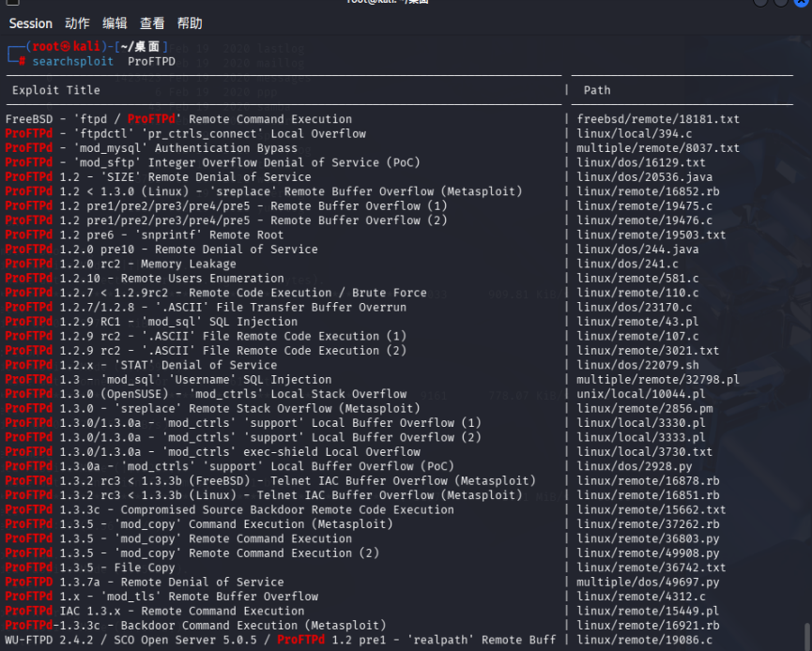The height and width of the screenshot is (651, 812).
Task: Open the 查看 menu
Action: coord(152,23)
